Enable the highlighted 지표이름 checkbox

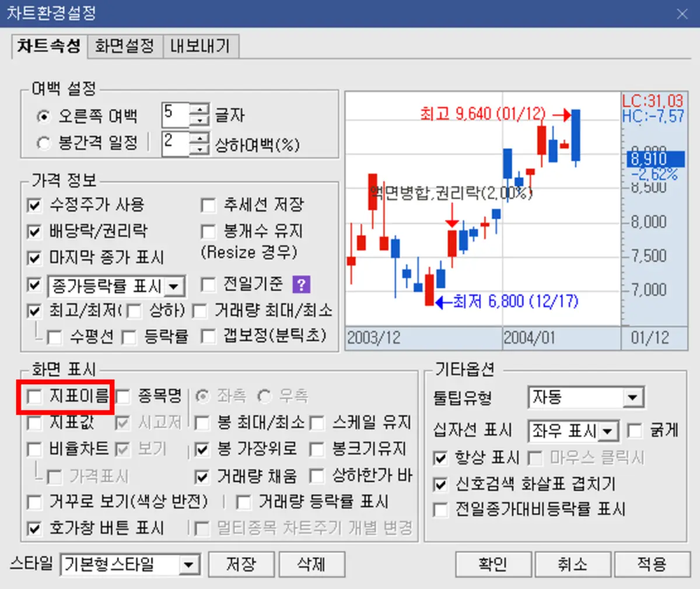click(33, 395)
